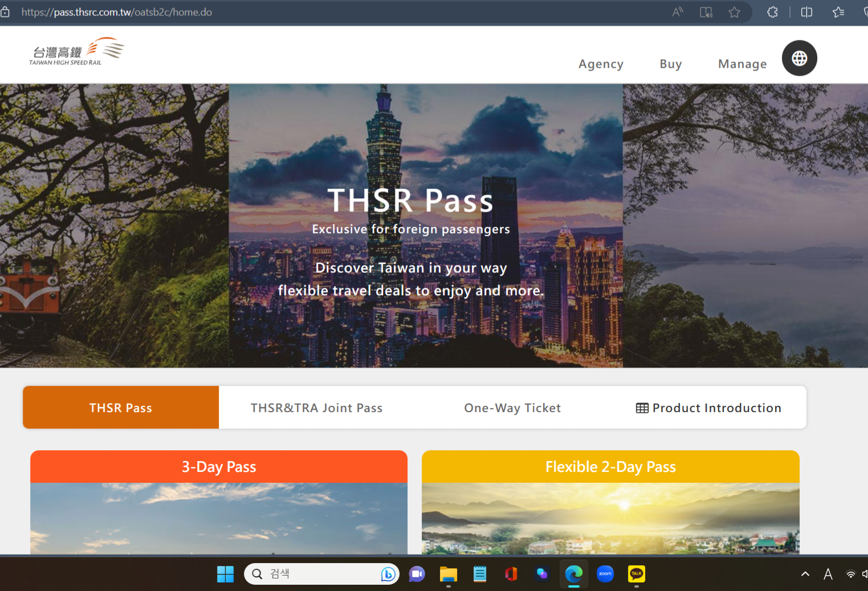This screenshot has height=591, width=868.
Task: Switch to the One-Way Ticket tab
Action: (512, 407)
